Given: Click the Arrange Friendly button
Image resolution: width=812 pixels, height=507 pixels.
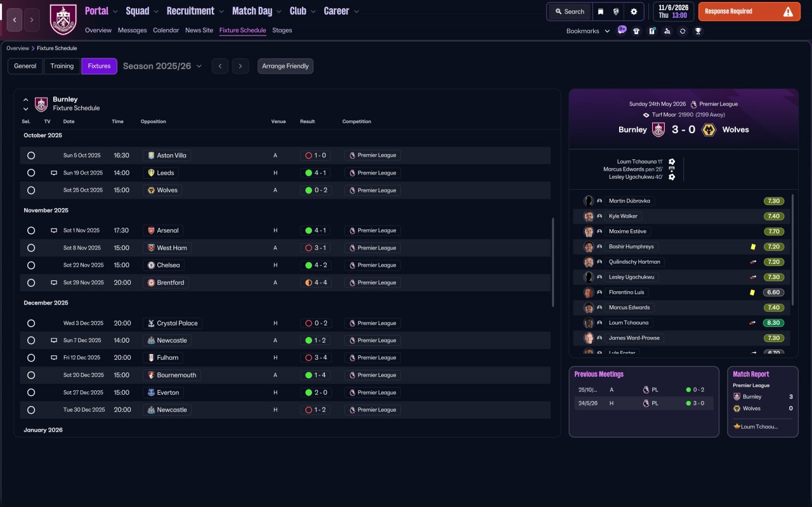Looking at the screenshot, I should (x=285, y=66).
